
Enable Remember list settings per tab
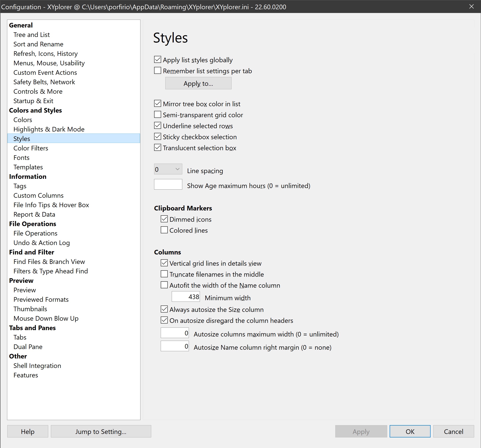coord(158,71)
